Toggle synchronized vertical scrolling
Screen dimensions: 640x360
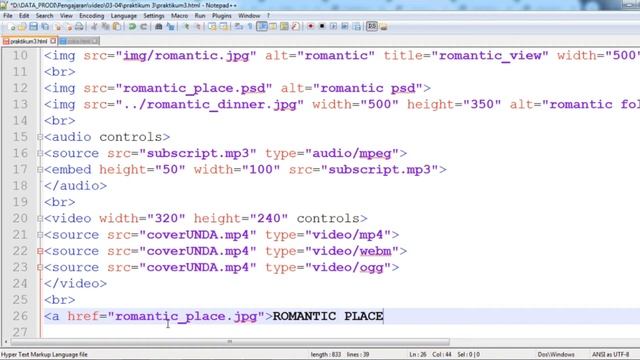coord(212,27)
